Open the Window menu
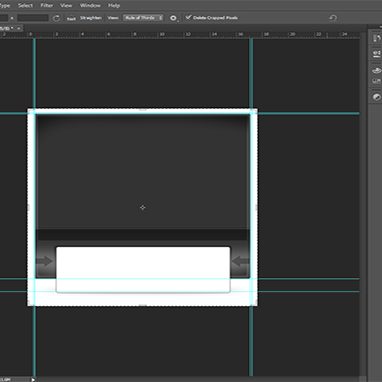This screenshot has height=382, width=382. tap(90, 5)
